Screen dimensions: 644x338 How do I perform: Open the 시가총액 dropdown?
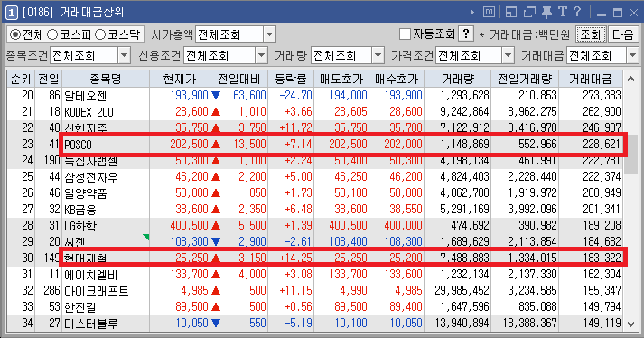[x=269, y=34]
